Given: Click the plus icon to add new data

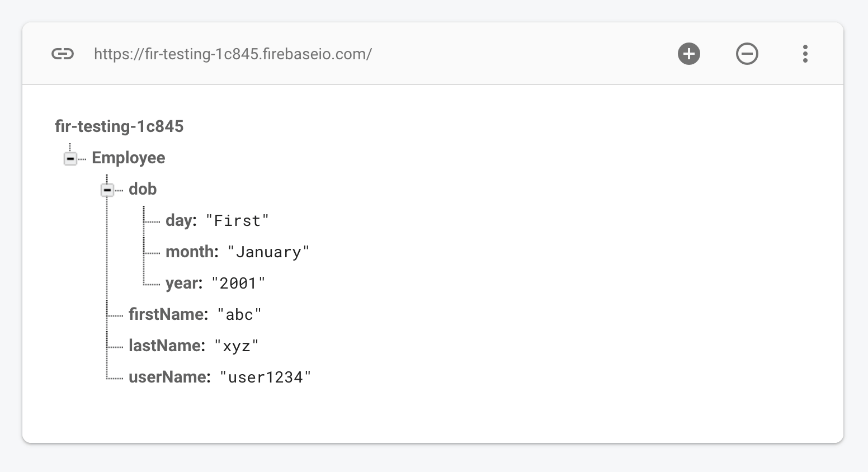Looking at the screenshot, I should [689, 54].
